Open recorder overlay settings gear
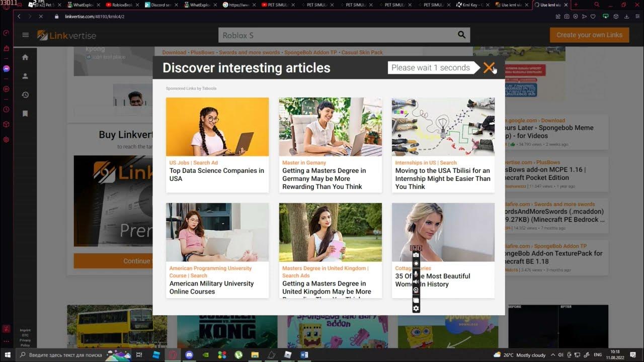The width and height of the screenshot is (644, 362). (x=416, y=308)
